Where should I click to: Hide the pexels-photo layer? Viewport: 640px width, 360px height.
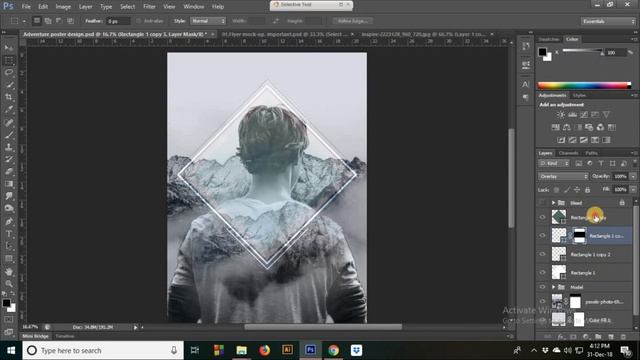tap(542, 302)
